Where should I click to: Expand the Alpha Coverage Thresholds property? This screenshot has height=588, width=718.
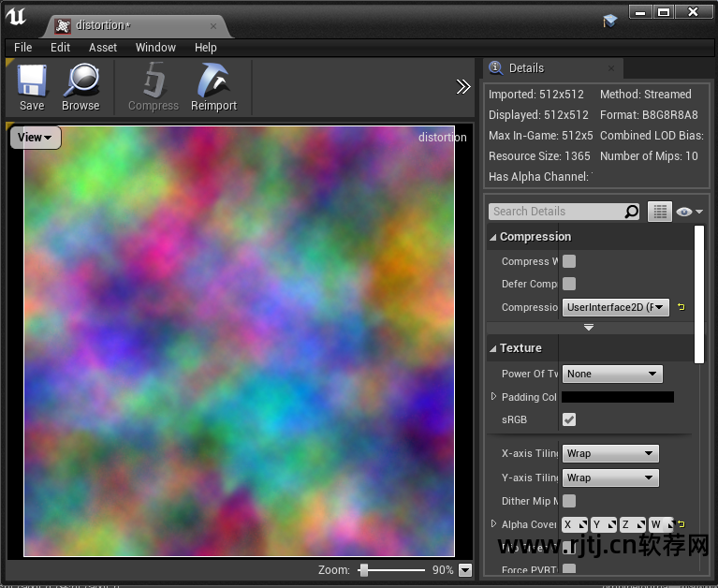tap(493, 523)
